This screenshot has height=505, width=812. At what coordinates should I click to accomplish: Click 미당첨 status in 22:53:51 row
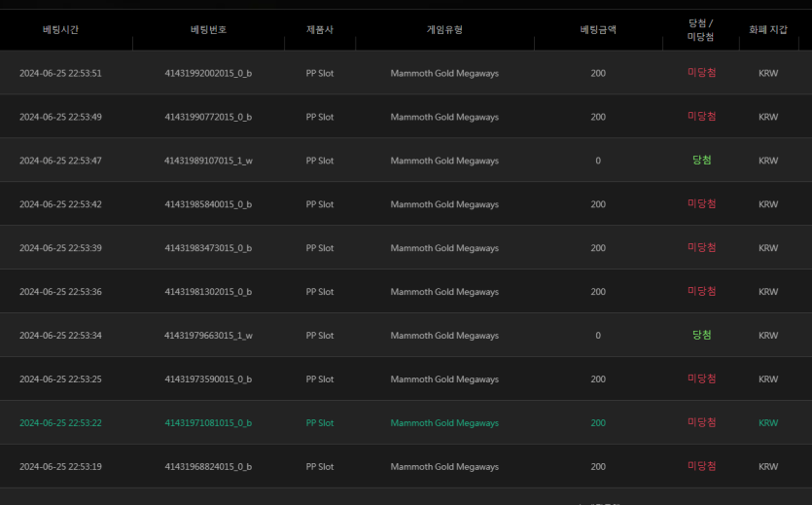pos(702,73)
